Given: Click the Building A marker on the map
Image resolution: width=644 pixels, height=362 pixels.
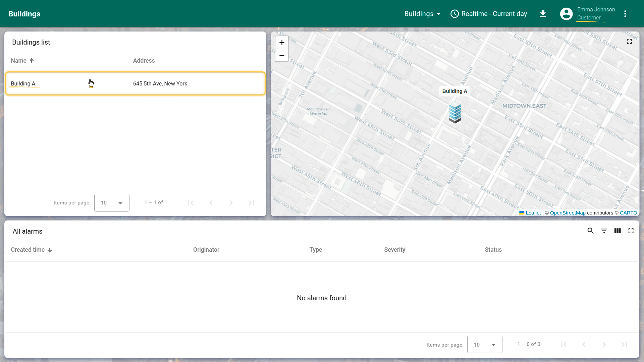Looking at the screenshot, I should point(455,113).
